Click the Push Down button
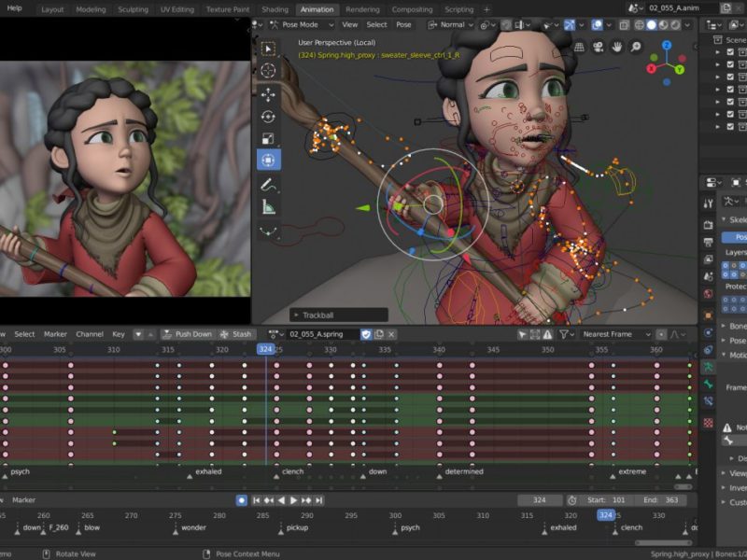This screenshot has width=747, height=560. 188,334
